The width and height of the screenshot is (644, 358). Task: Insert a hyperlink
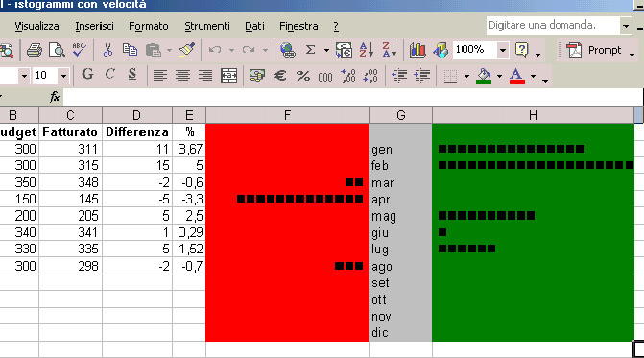click(x=288, y=50)
